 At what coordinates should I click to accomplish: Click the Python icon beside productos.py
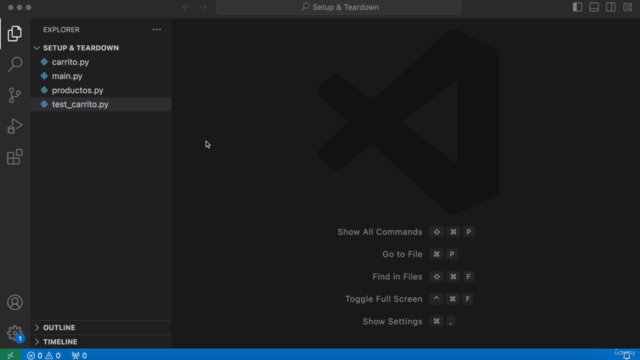point(44,90)
